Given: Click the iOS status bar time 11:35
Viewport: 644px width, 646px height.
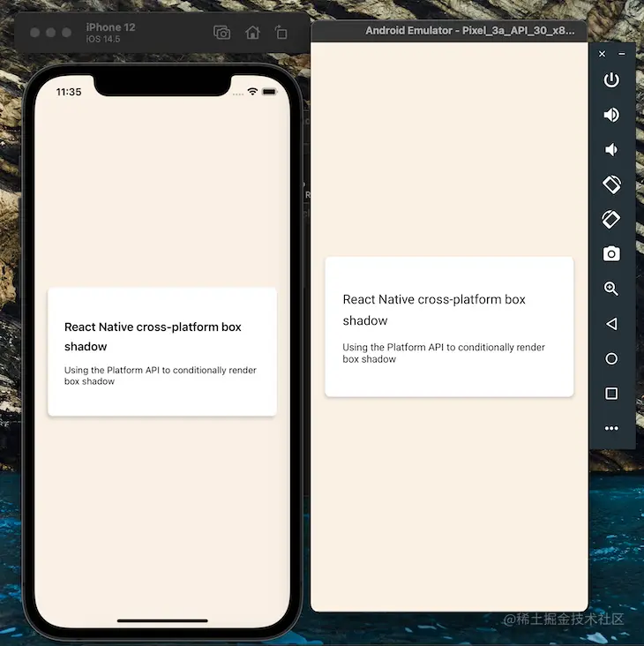Looking at the screenshot, I should pos(69,92).
